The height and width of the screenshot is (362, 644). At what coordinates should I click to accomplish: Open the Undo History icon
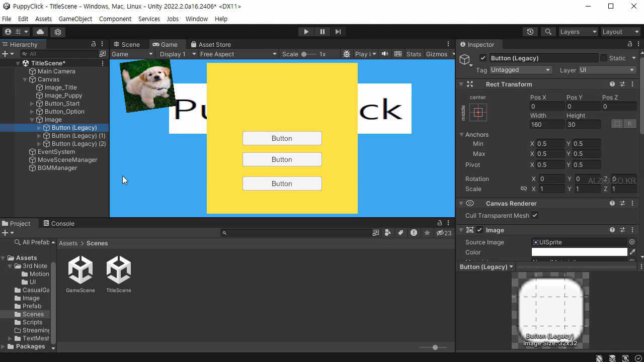click(x=530, y=32)
